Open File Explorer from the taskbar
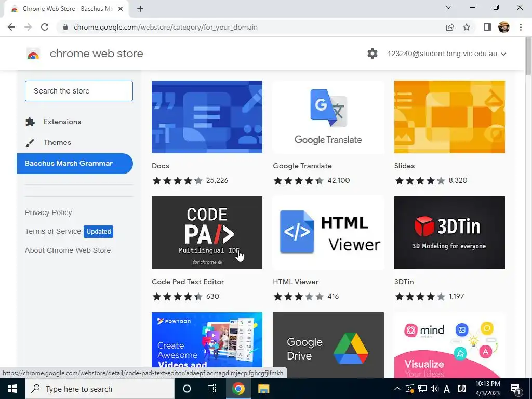Screen dimensions: 532x399 click(x=263, y=389)
